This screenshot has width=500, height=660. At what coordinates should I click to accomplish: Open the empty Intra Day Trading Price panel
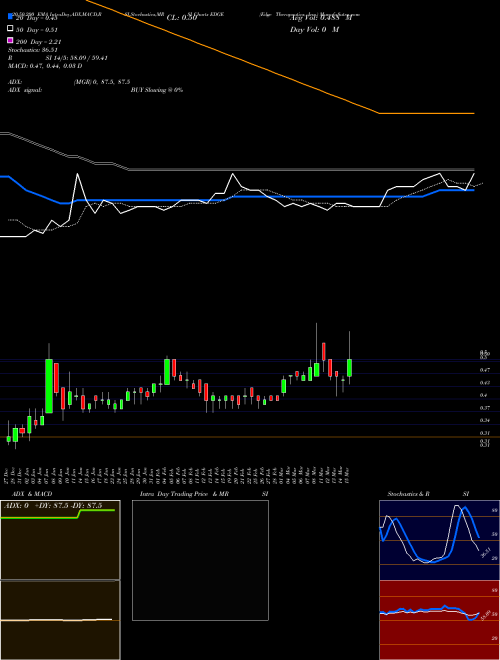coord(200,560)
